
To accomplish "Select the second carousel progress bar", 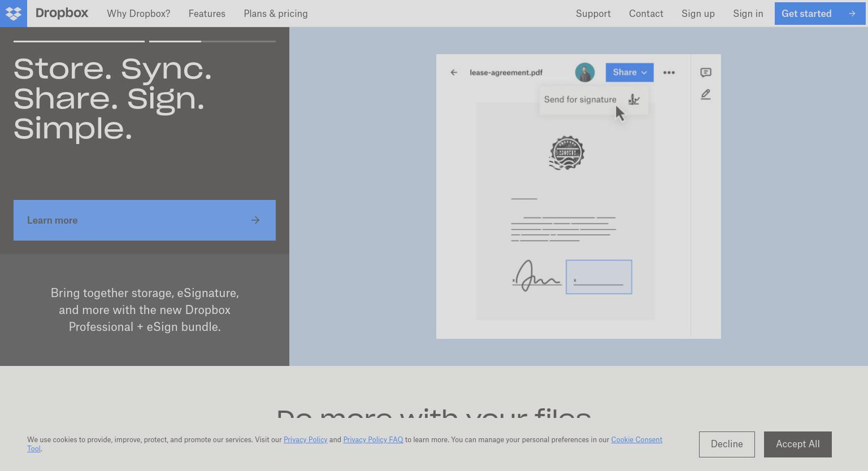I will tap(212, 41).
